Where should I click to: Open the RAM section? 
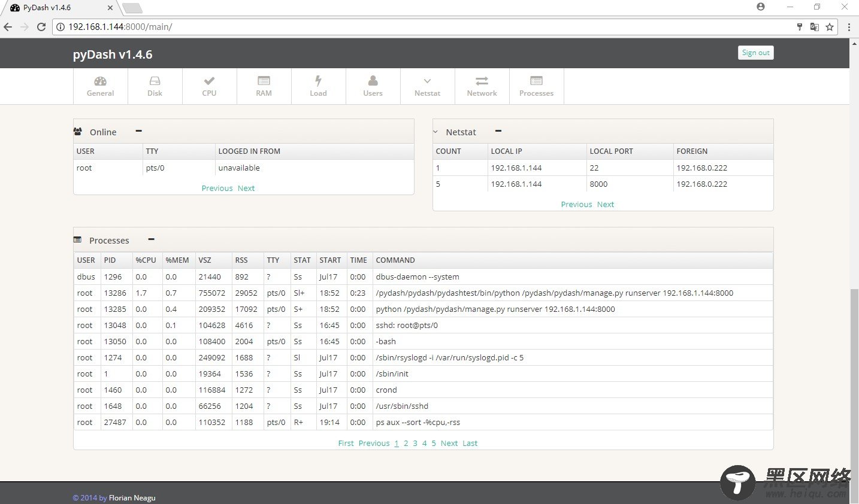(264, 86)
